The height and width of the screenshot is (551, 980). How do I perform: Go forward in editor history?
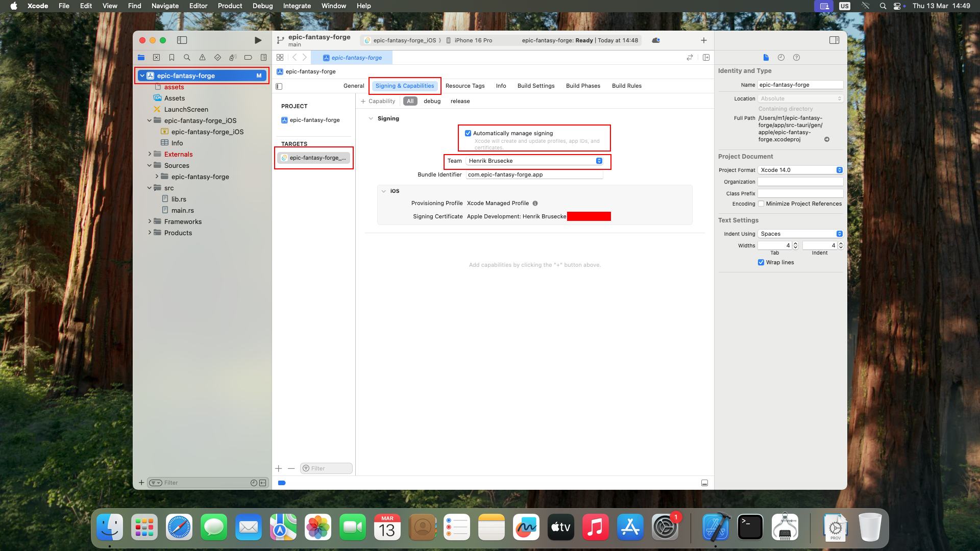pyautogui.click(x=305, y=58)
